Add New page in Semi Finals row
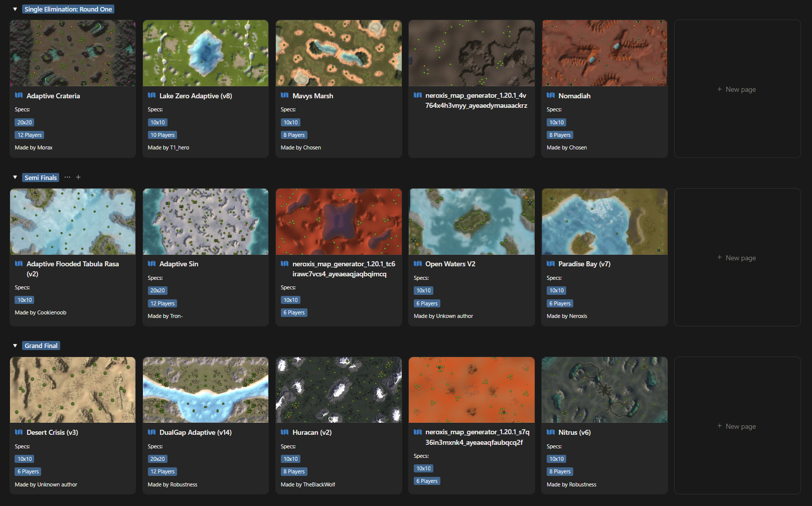 point(737,257)
